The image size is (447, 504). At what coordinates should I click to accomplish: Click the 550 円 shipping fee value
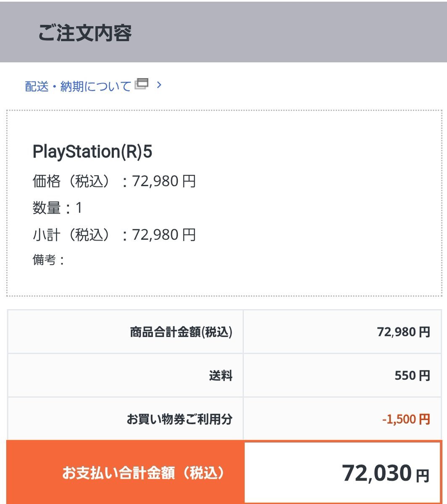pyautogui.click(x=412, y=375)
